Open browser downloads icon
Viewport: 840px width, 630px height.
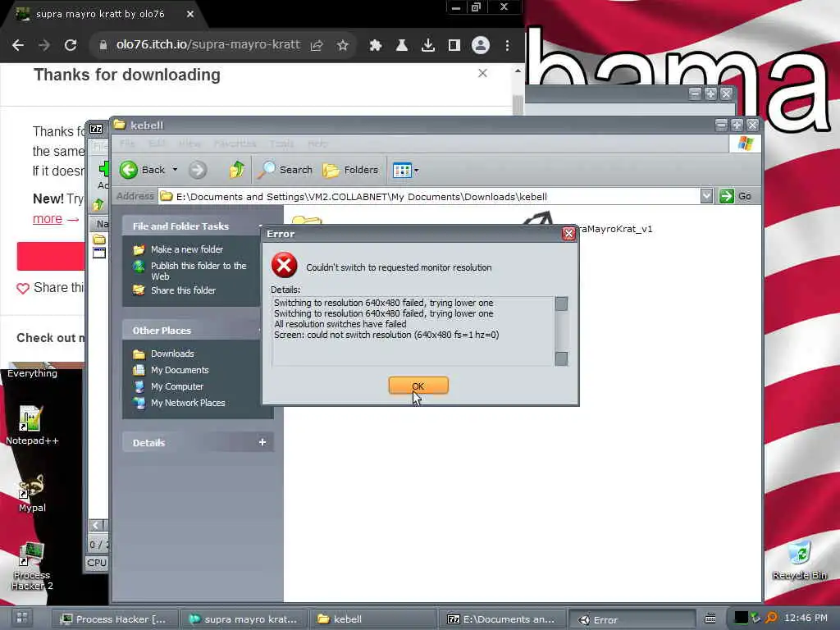coord(427,46)
